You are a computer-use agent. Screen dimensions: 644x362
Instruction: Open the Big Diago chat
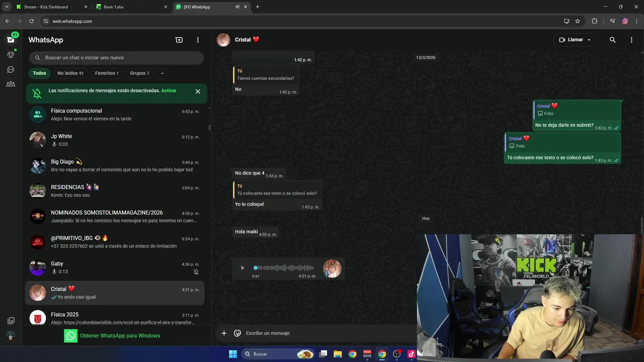pyautogui.click(x=115, y=166)
